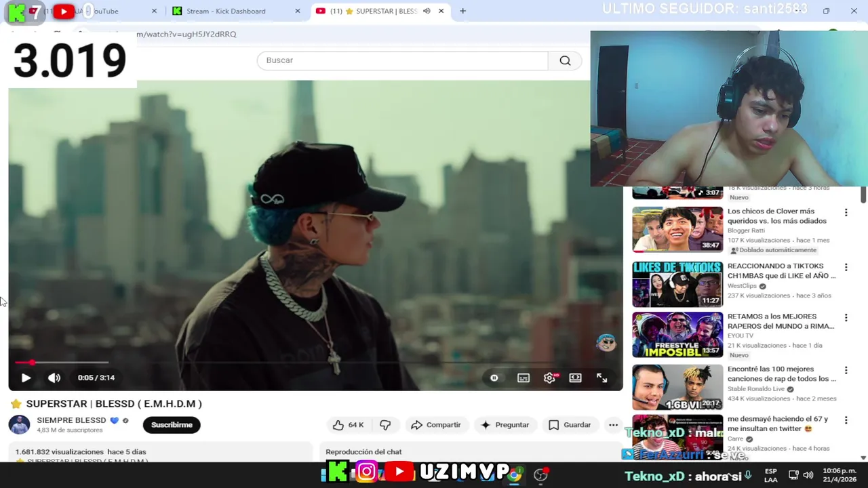The height and width of the screenshot is (488, 868).
Task: Click the 'Reproducción del chat' heading
Action: tap(363, 452)
